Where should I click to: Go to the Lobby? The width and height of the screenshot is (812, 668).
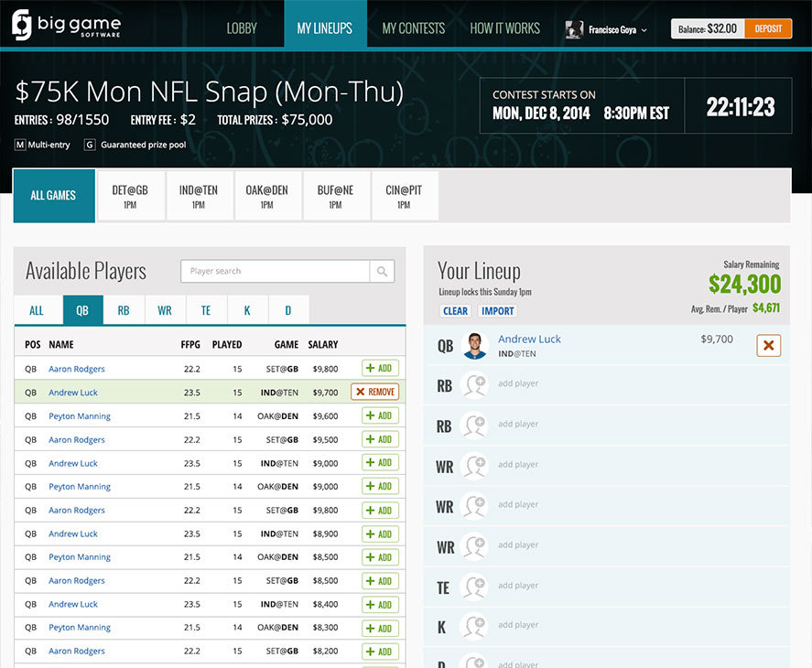click(242, 28)
